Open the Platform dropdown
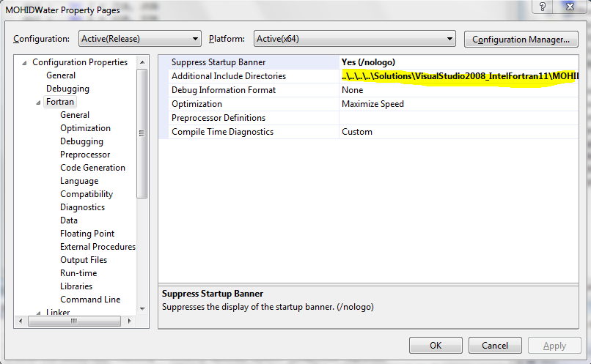 354,39
